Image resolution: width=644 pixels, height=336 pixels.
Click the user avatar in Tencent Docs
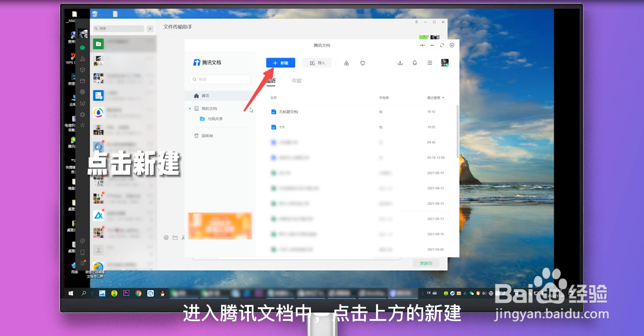tap(445, 63)
